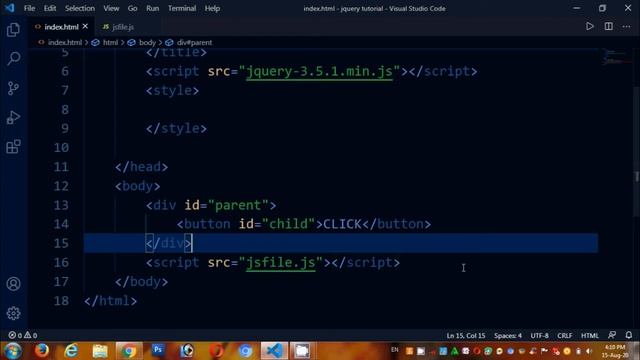Image resolution: width=640 pixels, height=360 pixels.
Task: Change indentation via Spaces: 4
Action: pos(508,336)
